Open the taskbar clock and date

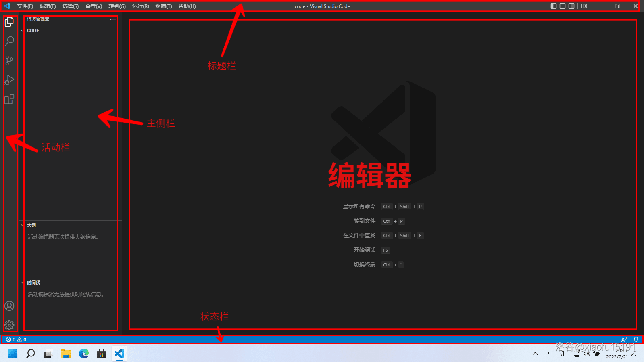click(617, 354)
